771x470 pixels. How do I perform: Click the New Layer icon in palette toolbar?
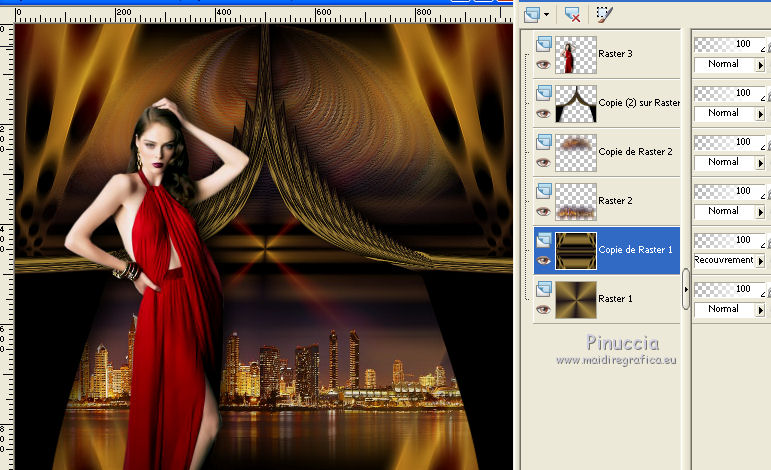tap(530, 13)
